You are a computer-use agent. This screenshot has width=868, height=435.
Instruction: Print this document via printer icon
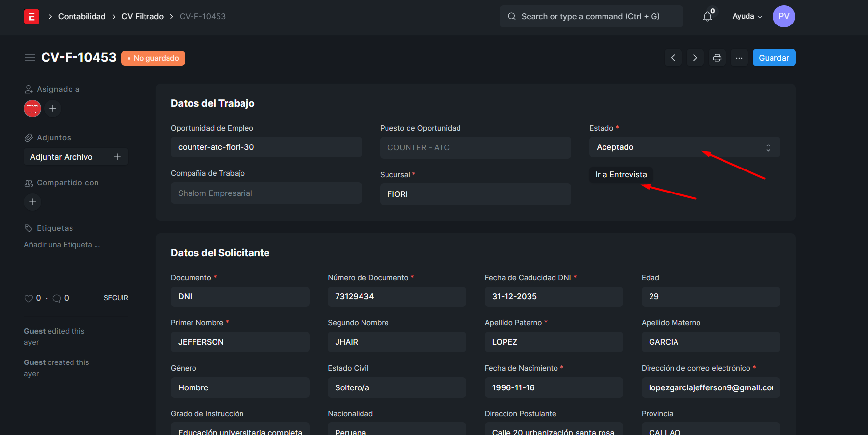pyautogui.click(x=717, y=58)
